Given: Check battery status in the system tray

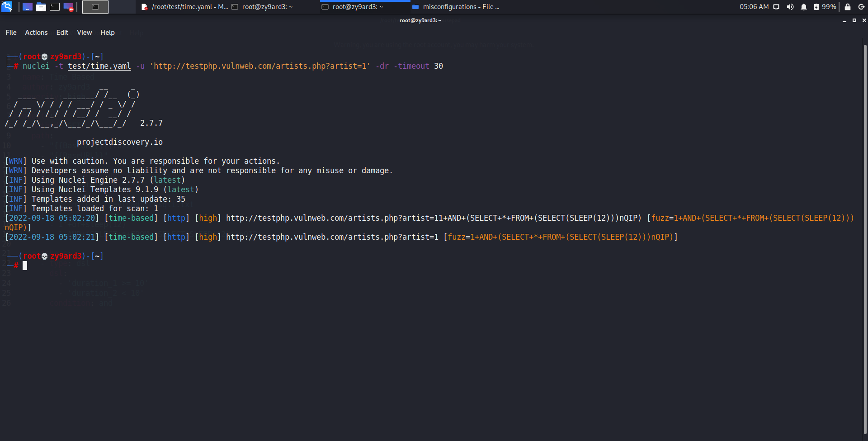Looking at the screenshot, I should [817, 6].
